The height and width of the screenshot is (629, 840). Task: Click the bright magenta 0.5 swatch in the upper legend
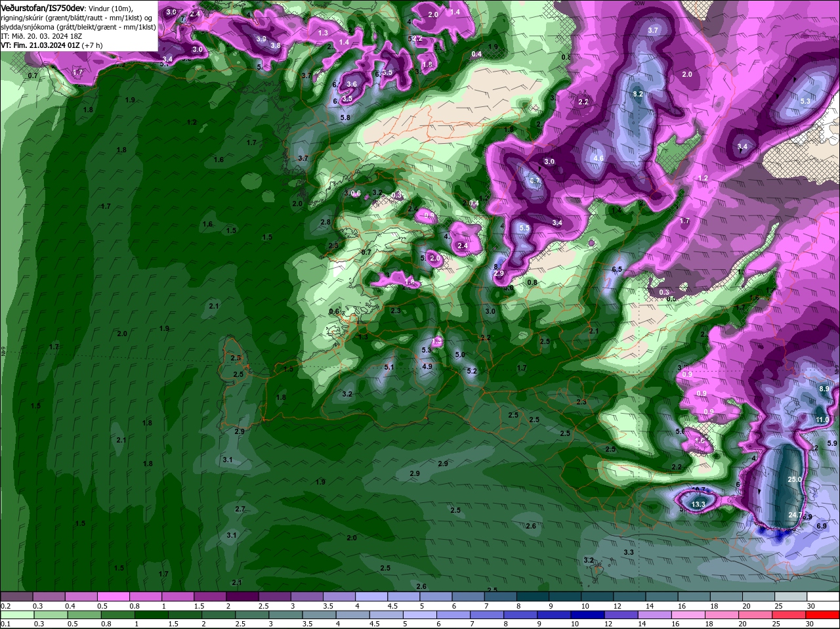point(114,596)
